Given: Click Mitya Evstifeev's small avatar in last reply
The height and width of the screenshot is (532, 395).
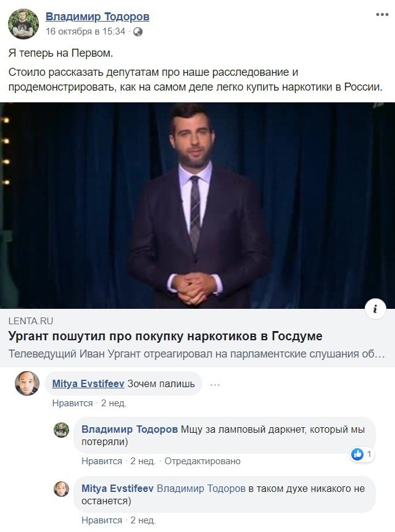Looking at the screenshot, I should [x=62, y=489].
